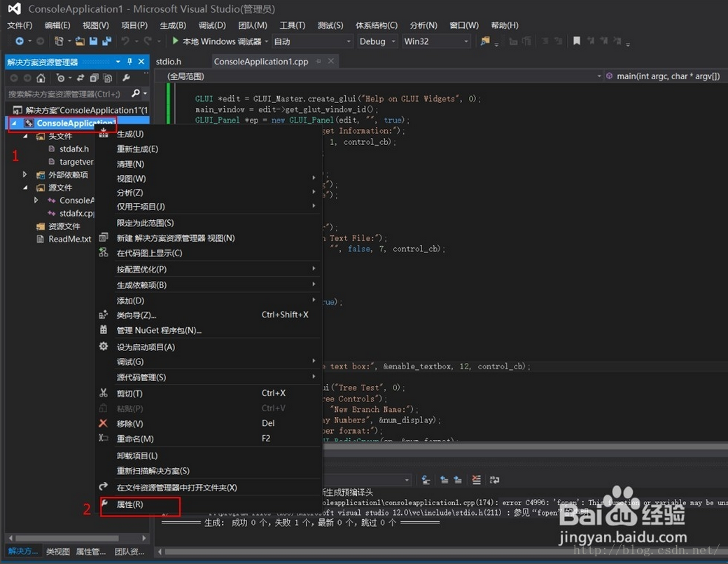Viewport: 728px width, 564px height.
Task: Click the Clear All icon in Output toolbar
Action: pos(477,480)
